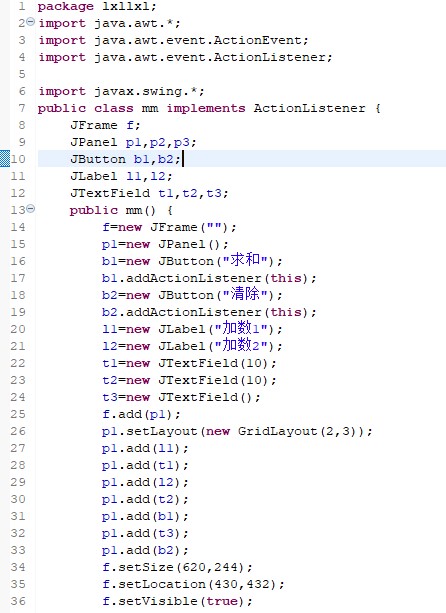Click 'f.setVisible(true);' statement
The width and height of the screenshot is (446, 613).
point(177,601)
